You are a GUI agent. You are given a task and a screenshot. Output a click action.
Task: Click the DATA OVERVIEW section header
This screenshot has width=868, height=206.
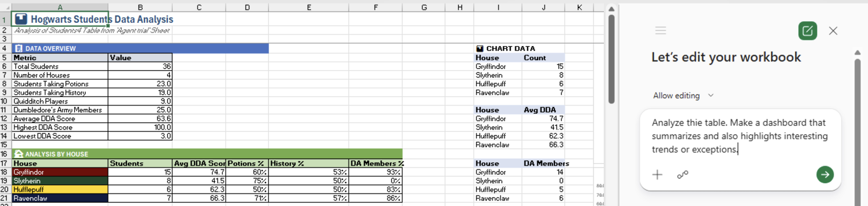click(140, 48)
